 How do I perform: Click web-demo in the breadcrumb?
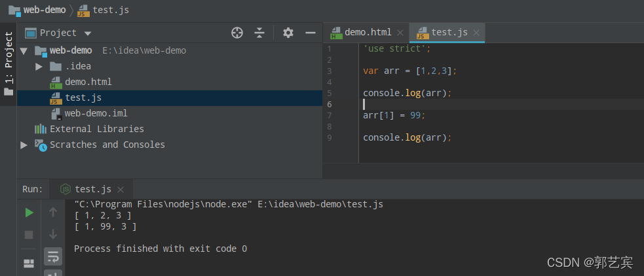coord(37,10)
